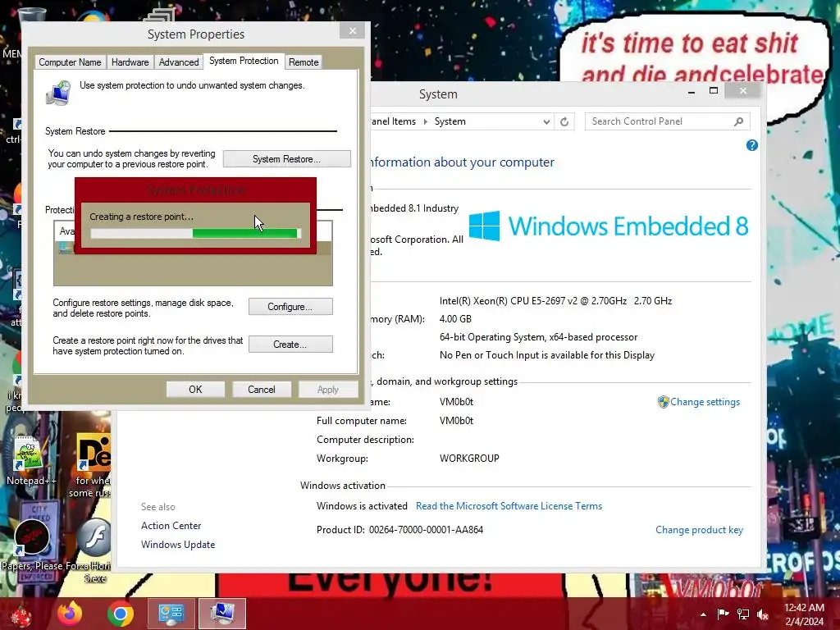Select the '64-bit Operating System' text
Viewport: 840px width, 630px height.
[538, 337]
